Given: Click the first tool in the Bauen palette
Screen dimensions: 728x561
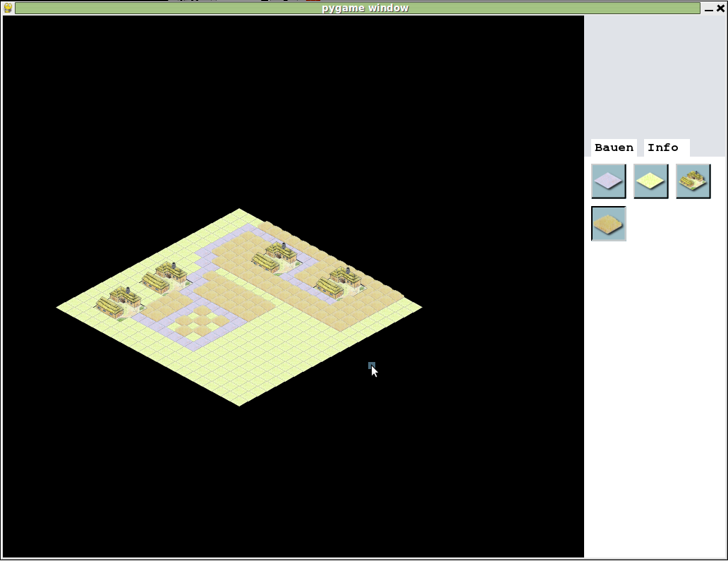Looking at the screenshot, I should [607, 181].
